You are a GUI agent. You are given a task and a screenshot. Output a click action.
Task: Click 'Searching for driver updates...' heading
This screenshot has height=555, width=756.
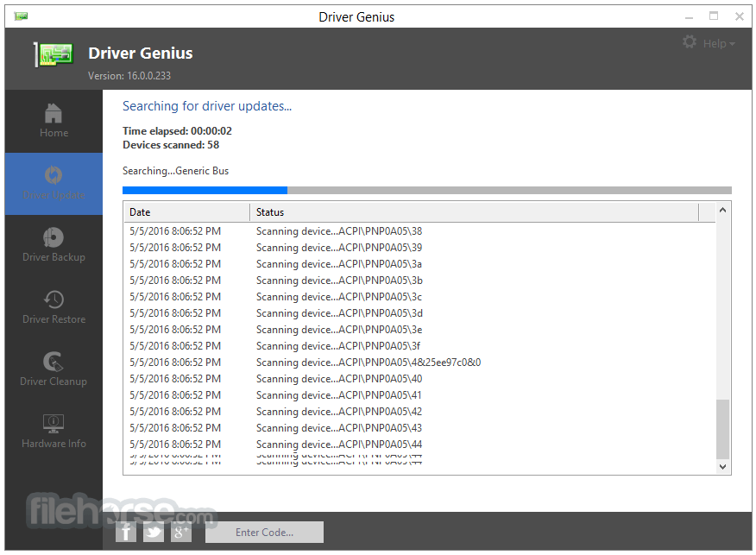point(207,106)
